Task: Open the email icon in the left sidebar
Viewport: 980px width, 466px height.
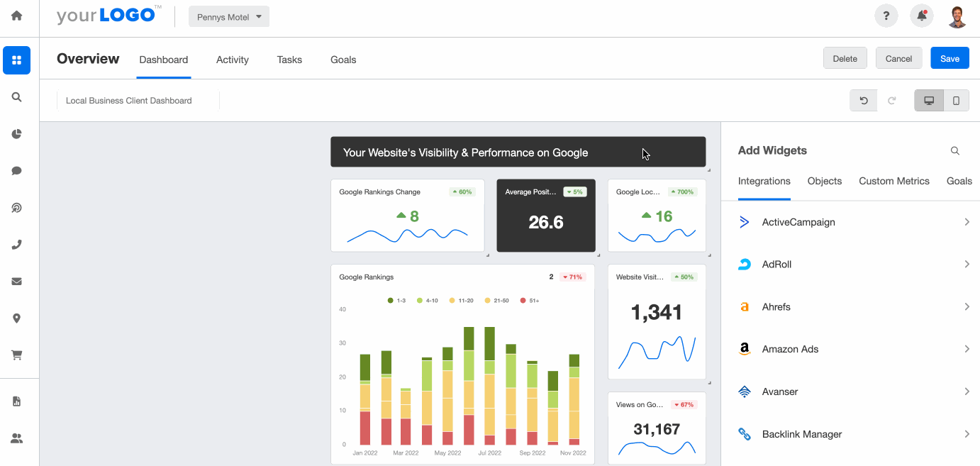Action: [x=16, y=281]
